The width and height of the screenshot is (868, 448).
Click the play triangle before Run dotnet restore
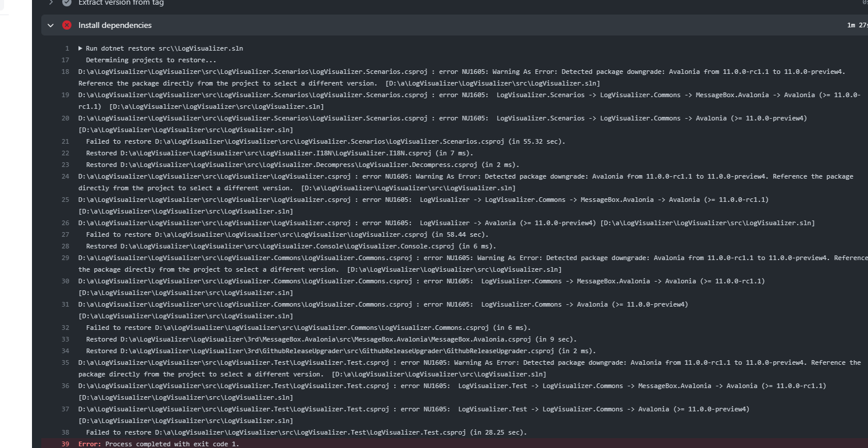pyautogui.click(x=80, y=48)
